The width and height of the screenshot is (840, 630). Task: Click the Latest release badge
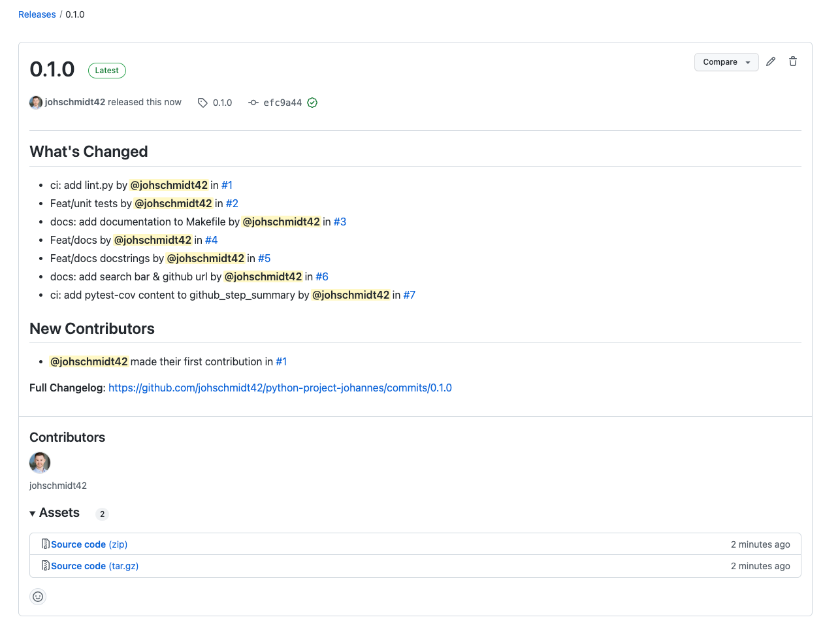107,71
